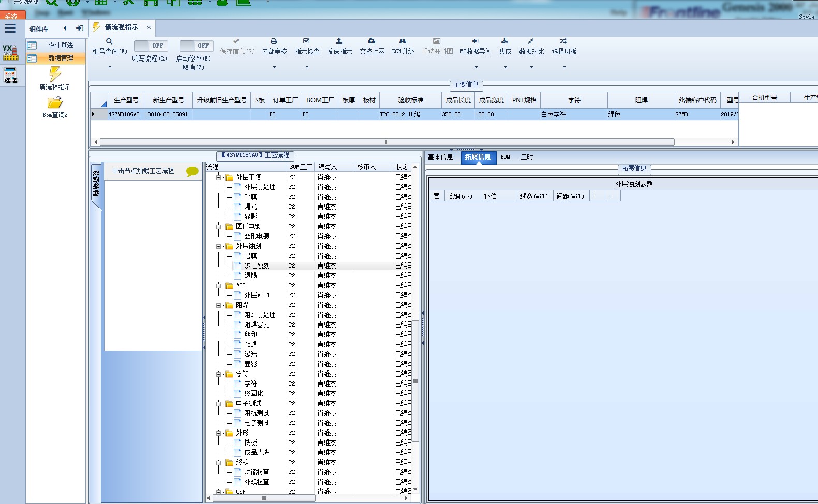Open the 指示检查 toolbar icon

pyautogui.click(x=306, y=41)
